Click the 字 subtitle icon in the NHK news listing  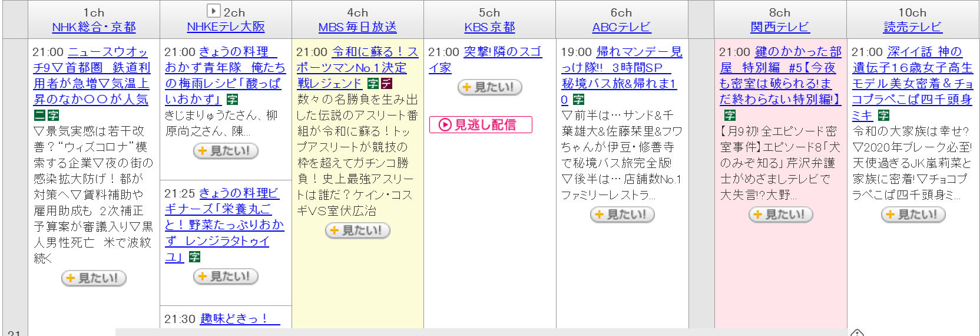[53, 116]
